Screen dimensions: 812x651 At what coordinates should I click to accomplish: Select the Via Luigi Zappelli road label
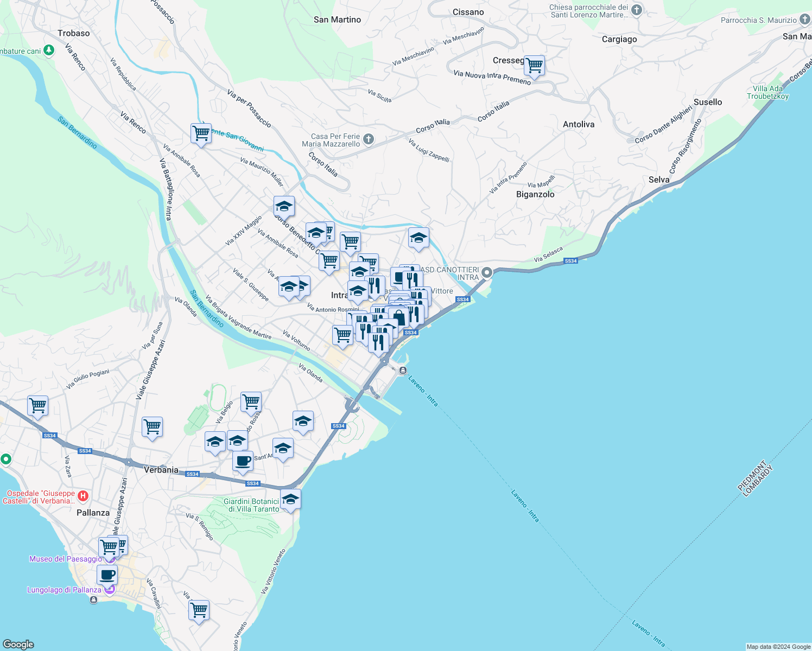[x=429, y=150]
